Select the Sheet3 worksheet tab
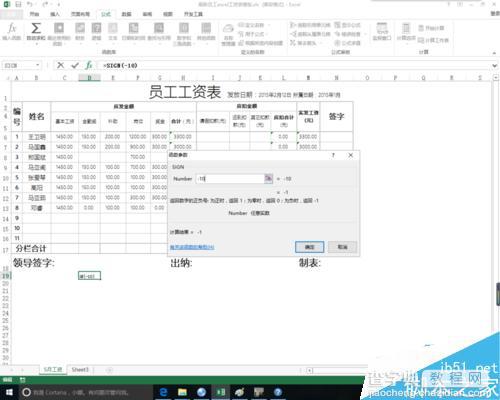 click(x=80, y=370)
